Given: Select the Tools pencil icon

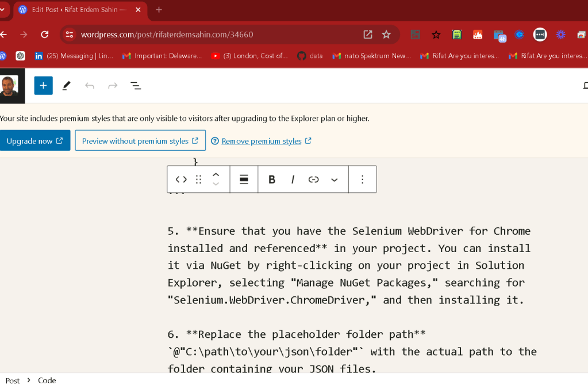Looking at the screenshot, I should coord(66,86).
